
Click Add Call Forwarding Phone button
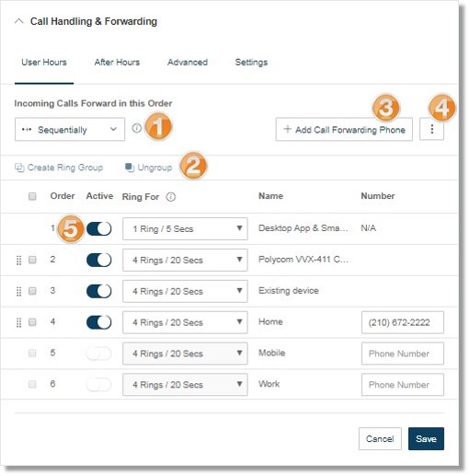point(344,130)
